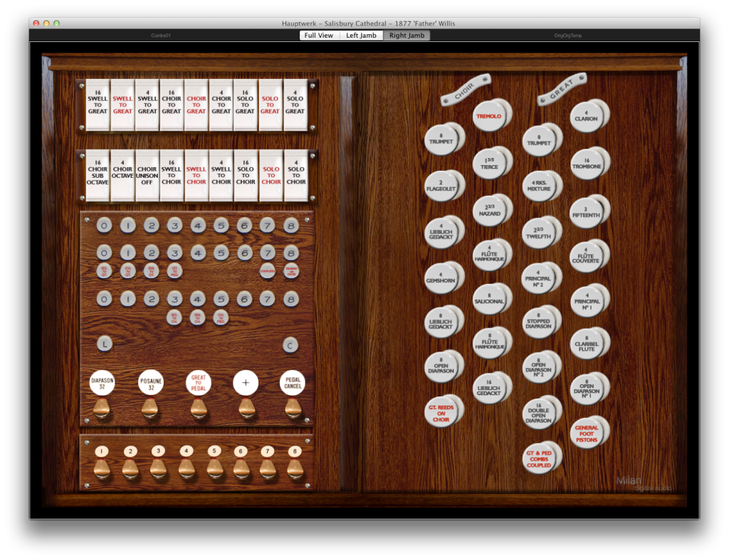This screenshot has width=729, height=560.
Task: Click the Gemshorn 4 drawstop
Action: pyautogui.click(x=441, y=278)
